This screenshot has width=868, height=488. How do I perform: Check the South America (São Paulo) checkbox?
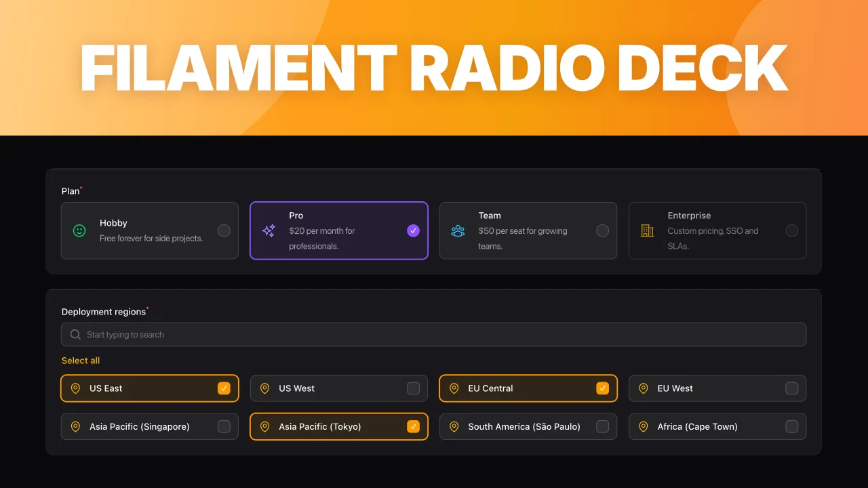click(602, 426)
